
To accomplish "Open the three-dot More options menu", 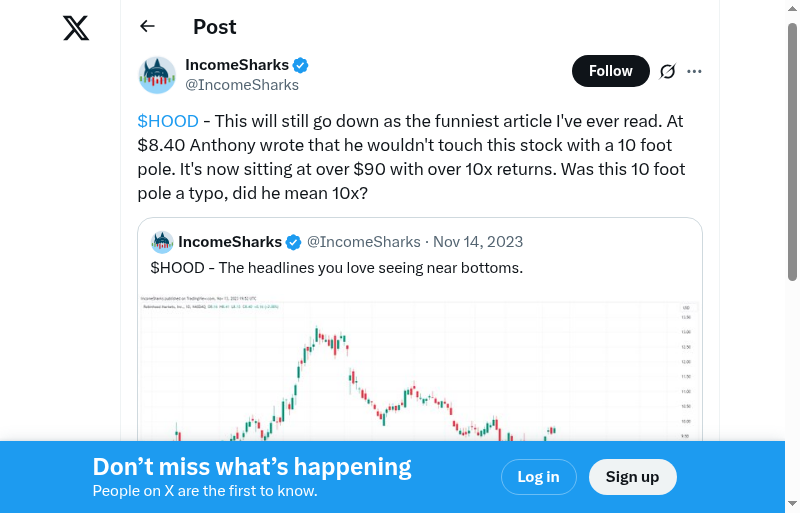I will [x=695, y=71].
